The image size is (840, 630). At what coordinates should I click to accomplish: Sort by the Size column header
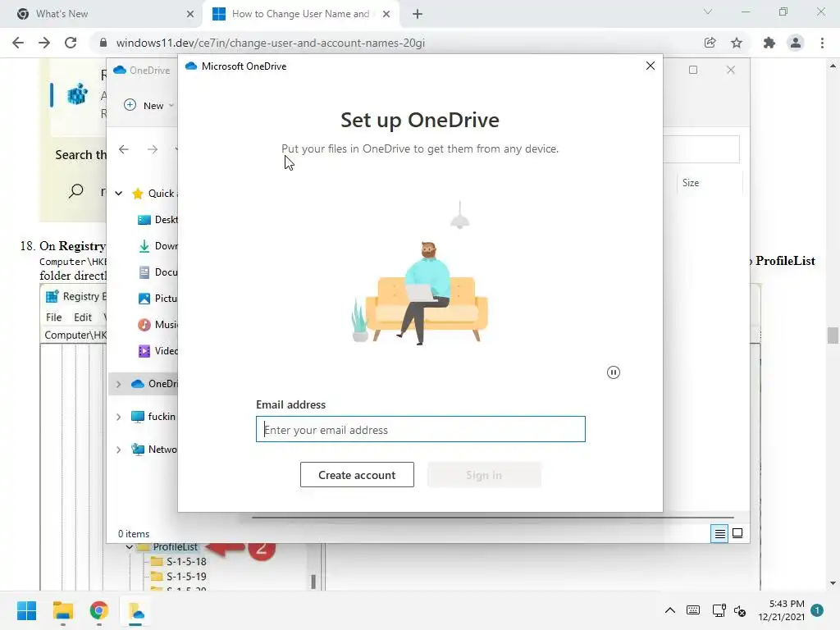click(x=691, y=183)
